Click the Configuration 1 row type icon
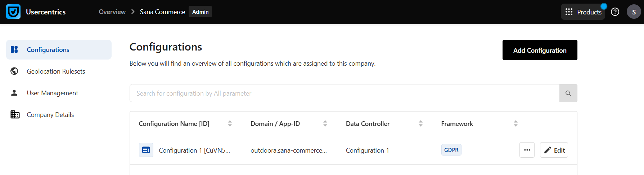This screenshot has height=175, width=644. (x=146, y=150)
